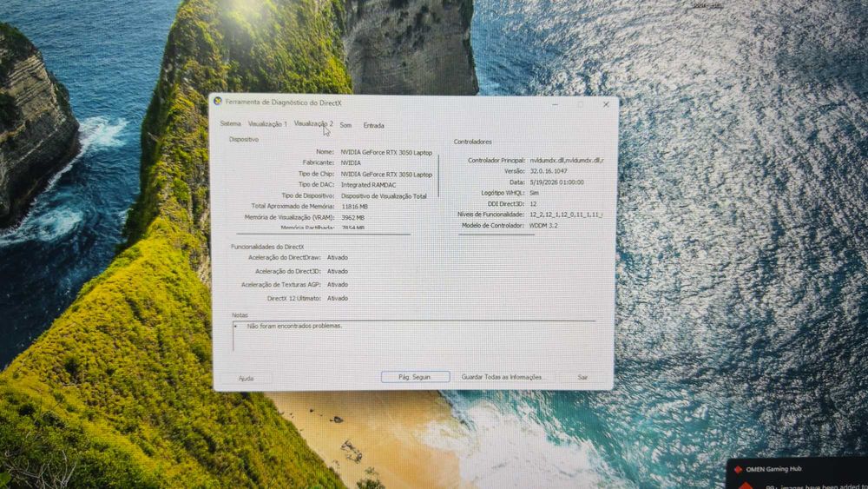Click VRAM value 3962 MB
The width and height of the screenshot is (868, 489).
[352, 218]
